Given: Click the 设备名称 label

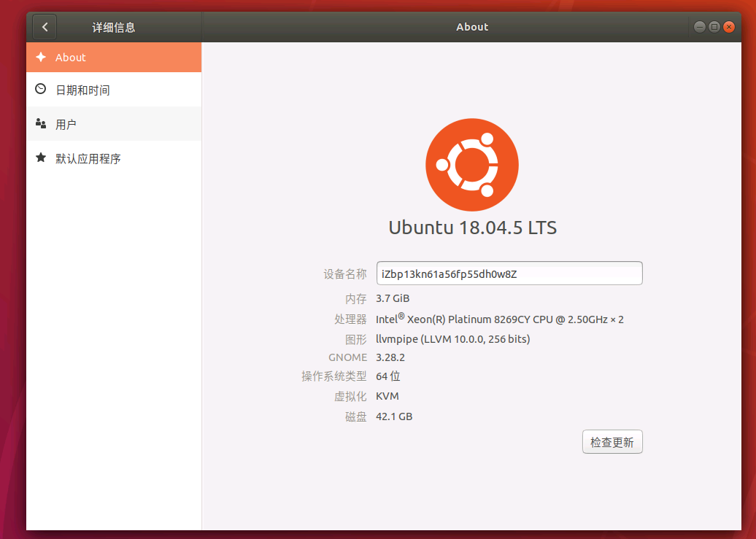Looking at the screenshot, I should [344, 274].
